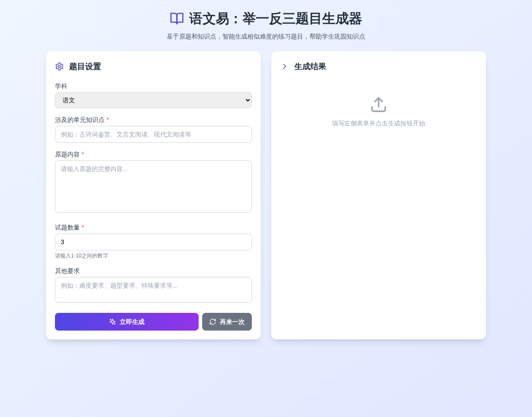This screenshot has height=417, width=532.
Task: Click the gear icon beside 题目设置
Action: coord(59,66)
